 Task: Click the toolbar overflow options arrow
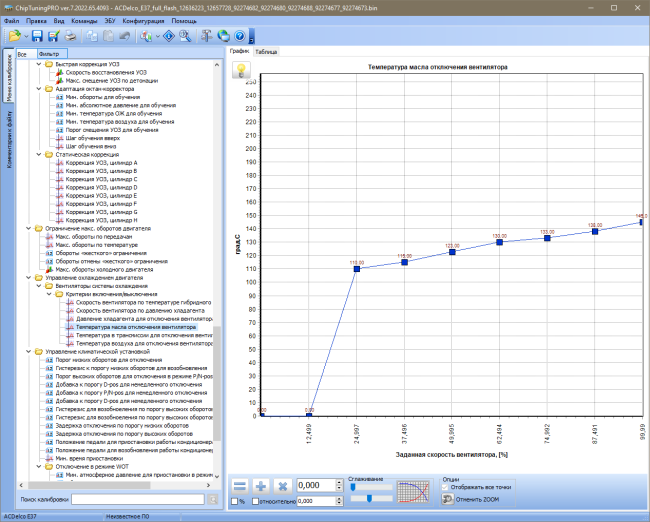[x=252, y=36]
